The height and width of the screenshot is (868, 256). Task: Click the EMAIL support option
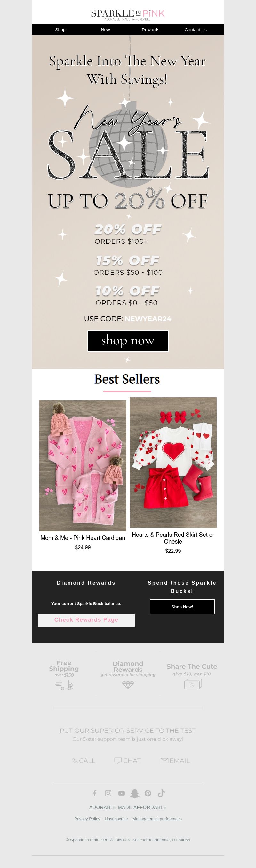point(175,761)
